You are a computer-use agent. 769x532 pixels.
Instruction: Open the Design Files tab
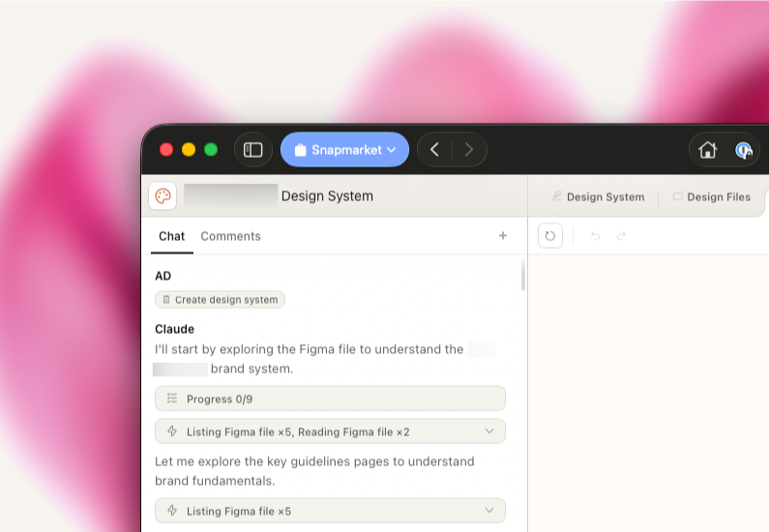tap(712, 197)
